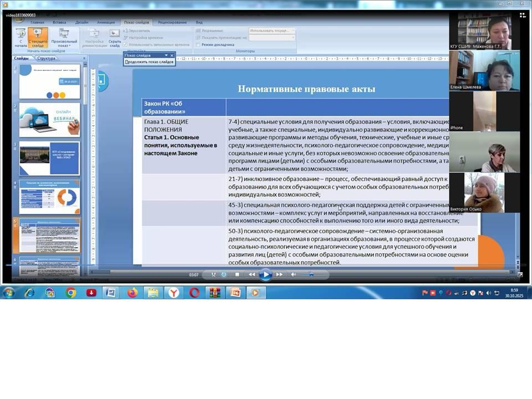Adjust the media player volume slider
This screenshot has height=399, width=532.
[x=311, y=274]
